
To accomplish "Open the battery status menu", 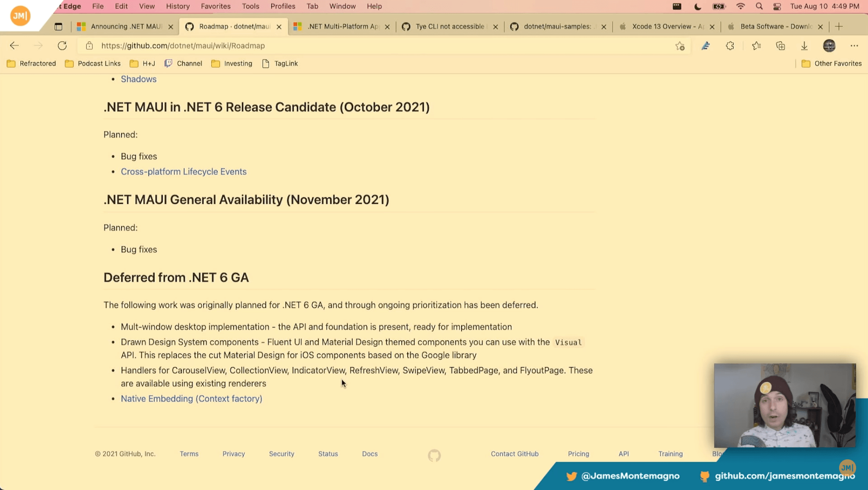I will (x=719, y=6).
